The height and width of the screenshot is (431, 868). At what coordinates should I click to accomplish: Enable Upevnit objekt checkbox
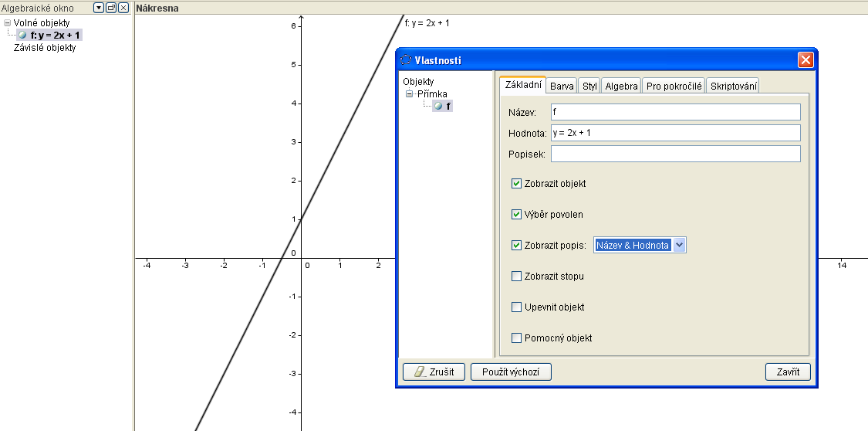coord(516,307)
